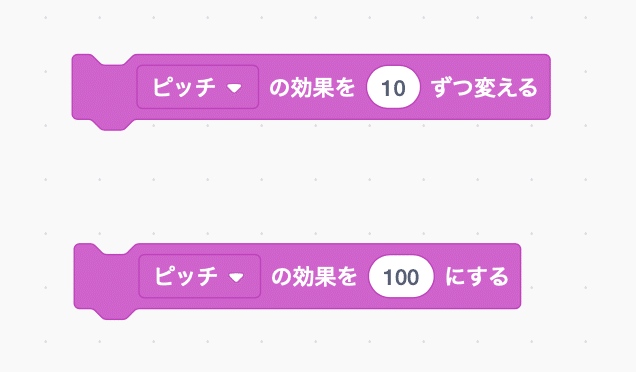Click the の効果を text in the lower block
Image resolution: width=636 pixels, height=372 pixels.
(314, 277)
